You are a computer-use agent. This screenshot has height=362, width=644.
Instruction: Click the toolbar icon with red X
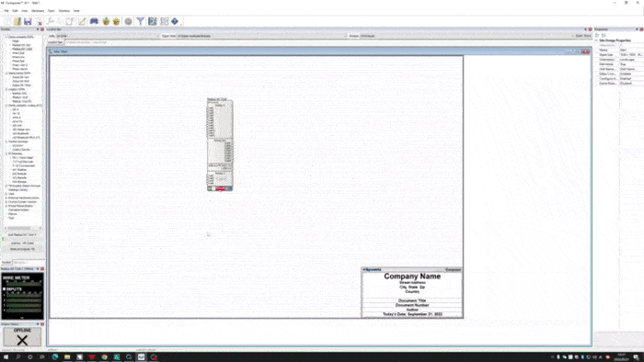coord(39,21)
